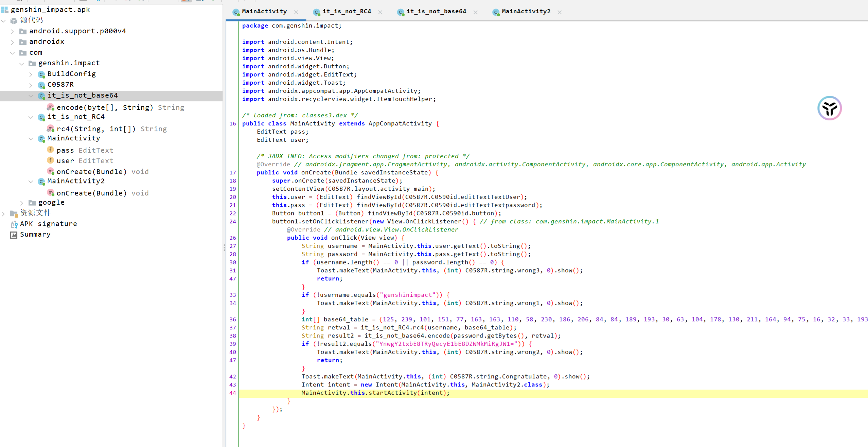Switch to the it_is_not_RC4 tab

point(347,12)
